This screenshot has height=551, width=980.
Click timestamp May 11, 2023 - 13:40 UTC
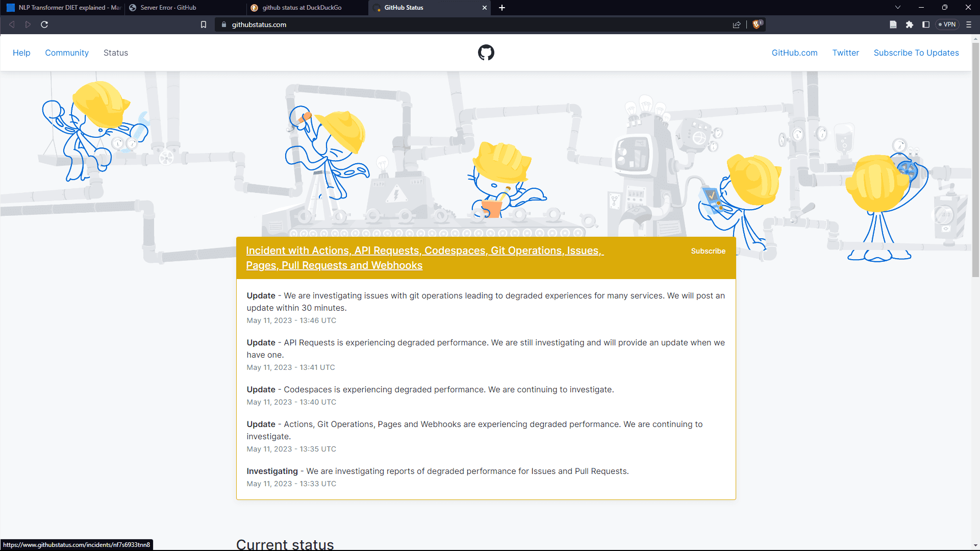click(x=291, y=402)
